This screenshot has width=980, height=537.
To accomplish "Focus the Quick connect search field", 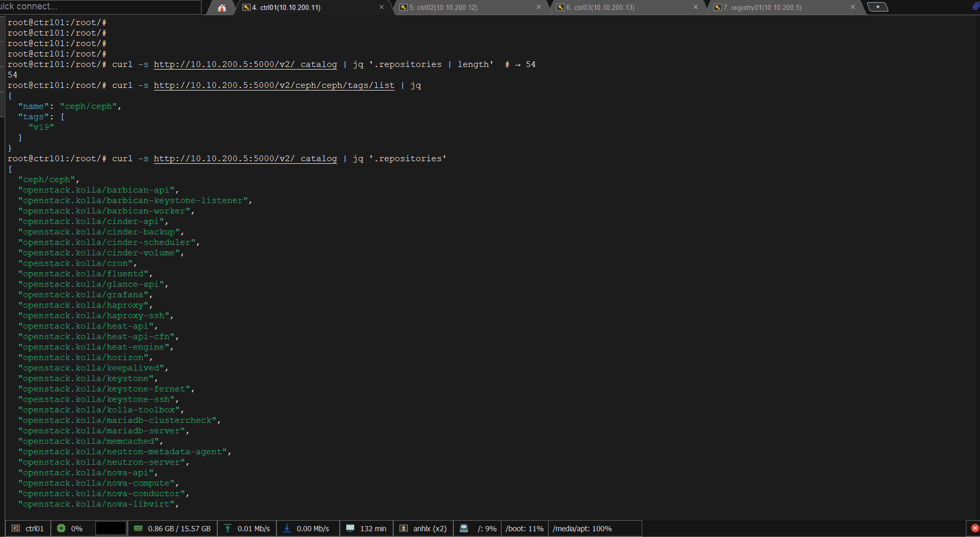I will [101, 7].
